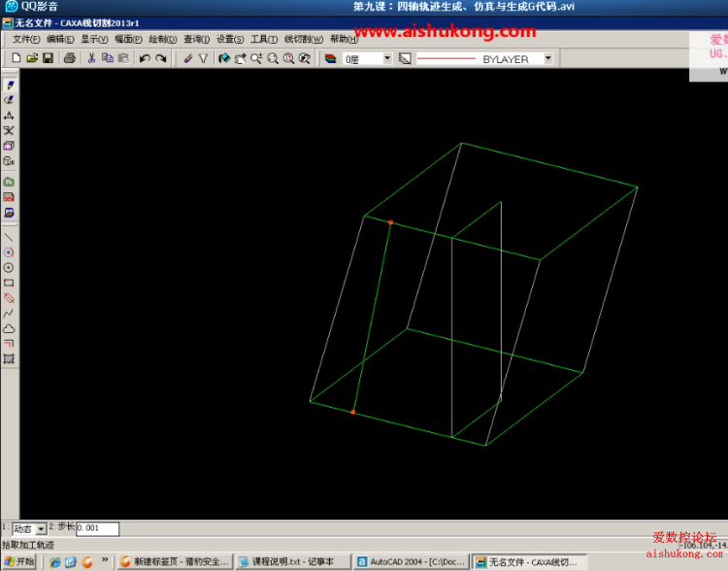
Task: Select the Rectangle drawing tool
Action: [x=9, y=283]
